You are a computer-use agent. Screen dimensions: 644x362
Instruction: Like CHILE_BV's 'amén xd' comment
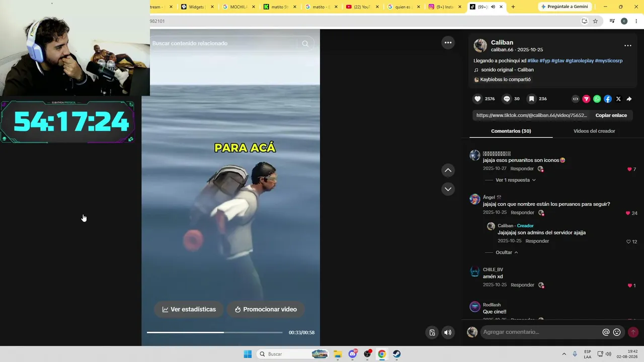(629, 286)
